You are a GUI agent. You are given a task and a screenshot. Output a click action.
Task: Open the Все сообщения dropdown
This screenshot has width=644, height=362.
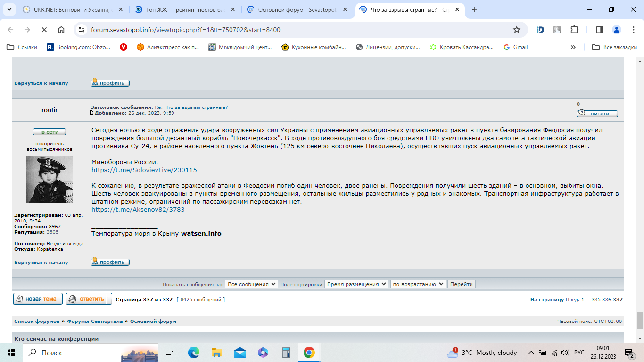point(251,284)
